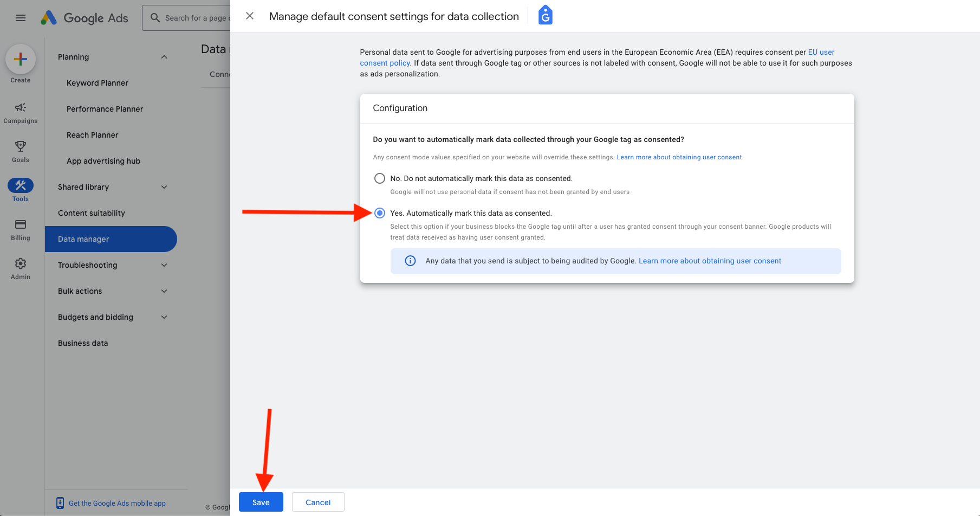Screen dimensions: 980x516
Task: Expand the Shared library section
Action: click(164, 187)
